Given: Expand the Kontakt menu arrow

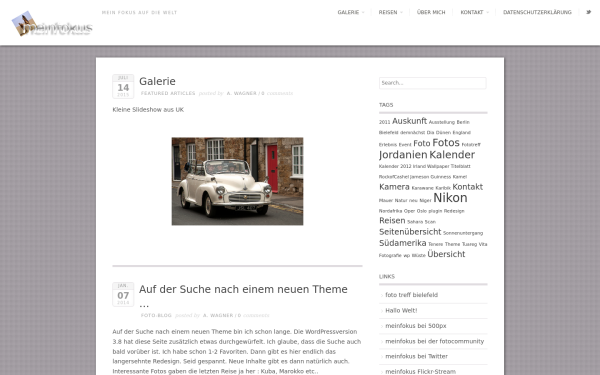Looking at the screenshot, I should point(488,13).
